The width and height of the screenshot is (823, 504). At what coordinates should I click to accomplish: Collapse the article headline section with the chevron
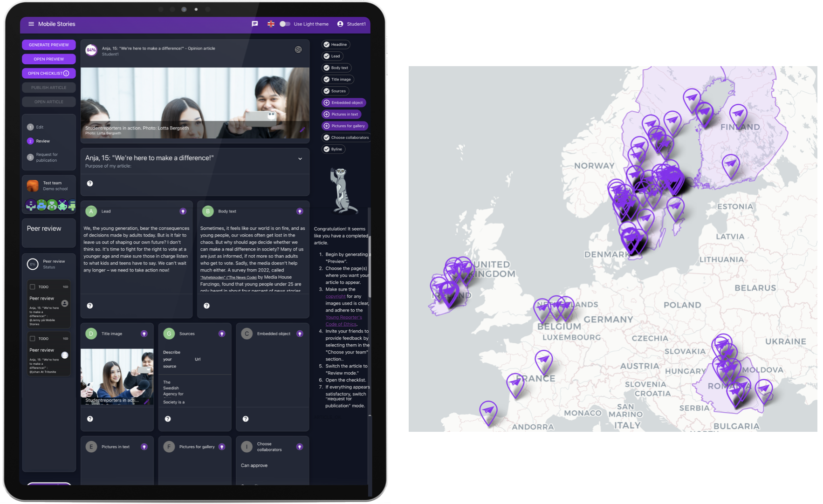pos(300,158)
